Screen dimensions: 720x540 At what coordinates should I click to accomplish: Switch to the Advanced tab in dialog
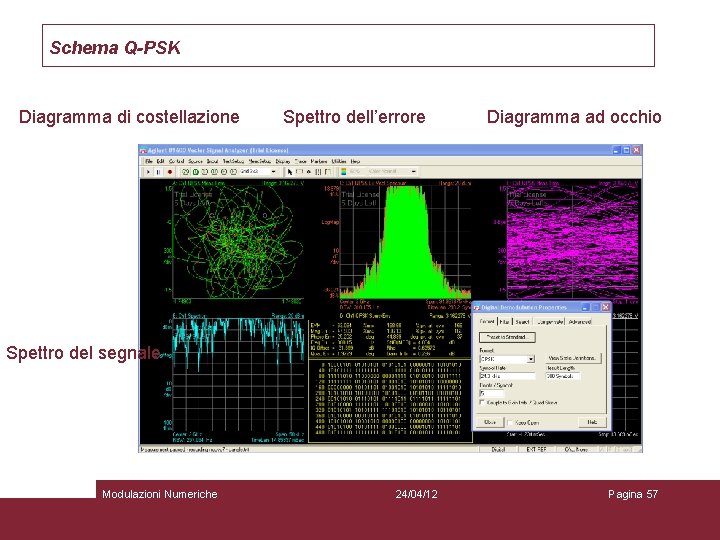(579, 322)
